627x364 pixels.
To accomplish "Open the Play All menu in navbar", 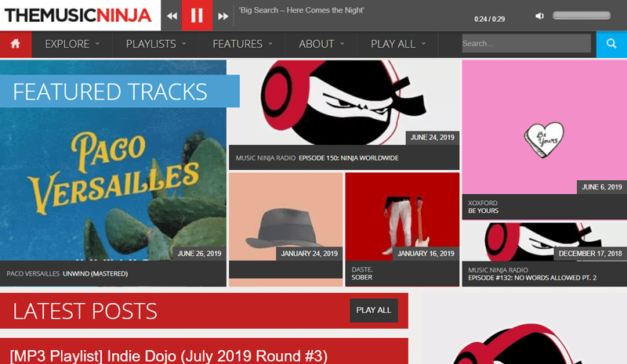I will coord(398,44).
